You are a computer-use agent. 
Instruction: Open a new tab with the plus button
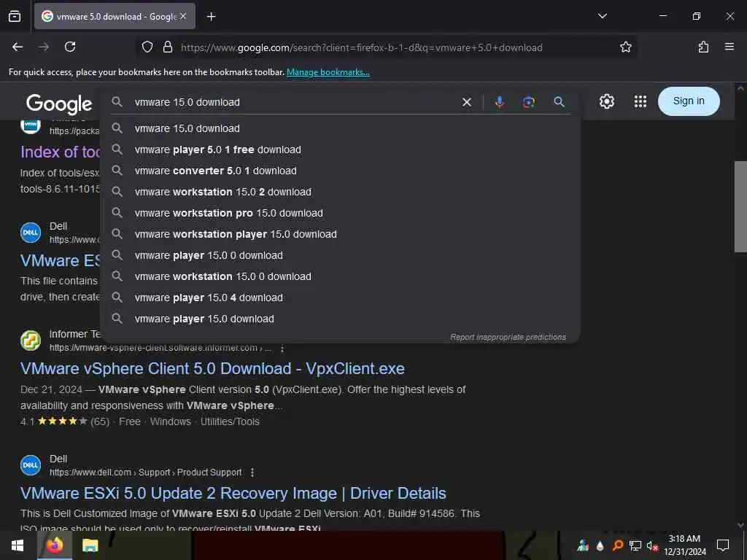coord(212,17)
